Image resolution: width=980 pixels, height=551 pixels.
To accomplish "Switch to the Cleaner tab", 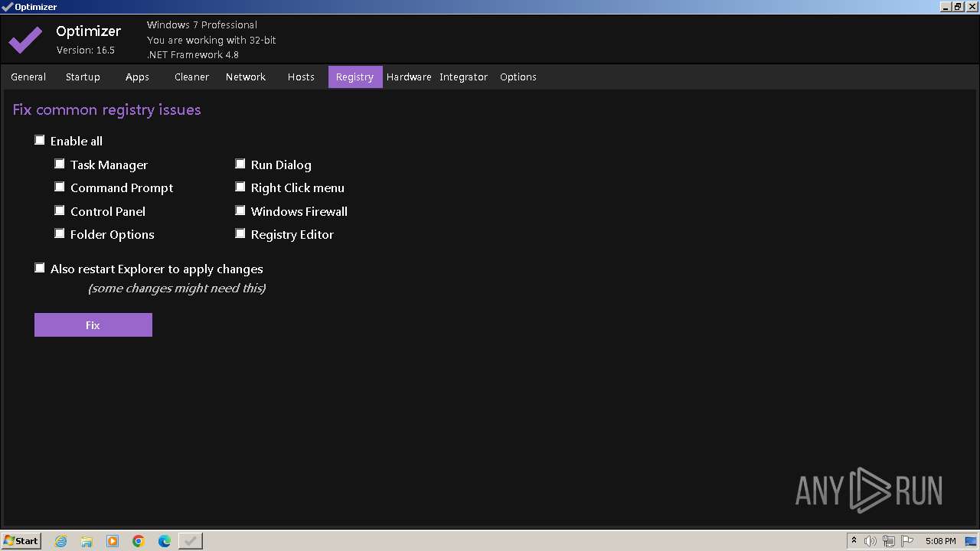I will tap(191, 77).
